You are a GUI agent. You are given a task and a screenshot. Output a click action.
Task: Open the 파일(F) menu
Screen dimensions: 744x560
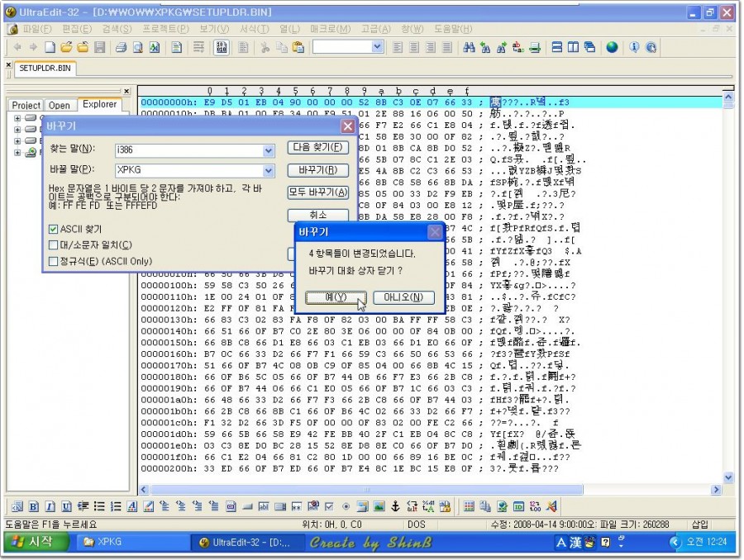tap(37, 29)
